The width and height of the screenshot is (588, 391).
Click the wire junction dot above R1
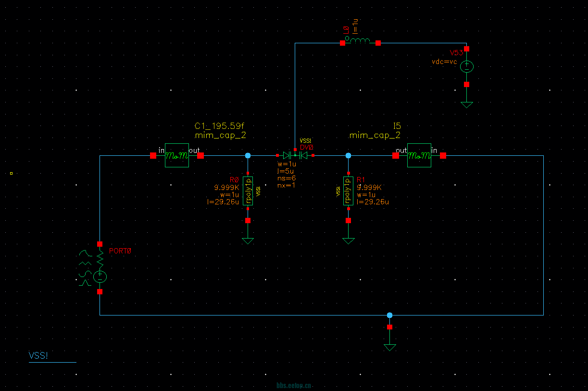(x=348, y=155)
